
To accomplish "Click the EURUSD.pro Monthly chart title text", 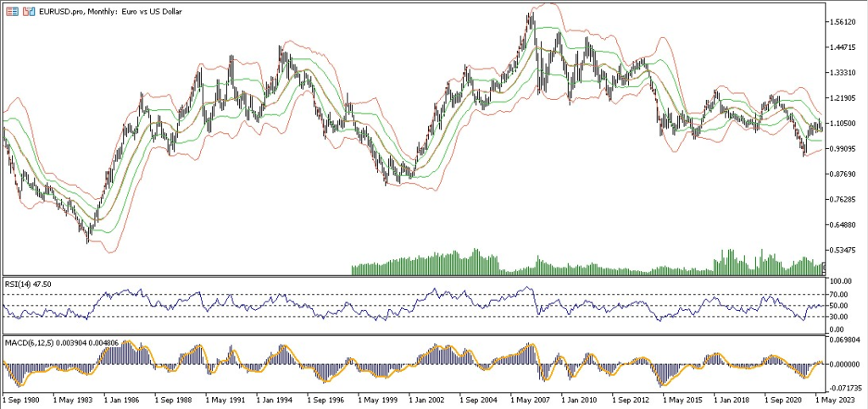I will pos(100,10).
